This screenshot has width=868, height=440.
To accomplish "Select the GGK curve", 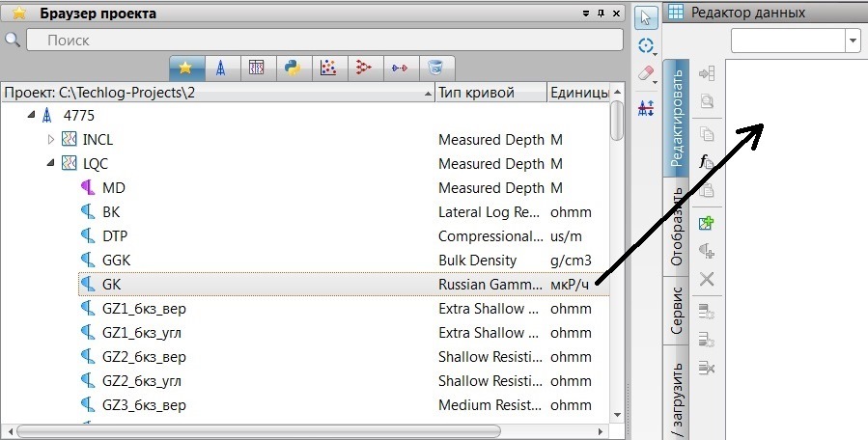I will pyautogui.click(x=116, y=261).
